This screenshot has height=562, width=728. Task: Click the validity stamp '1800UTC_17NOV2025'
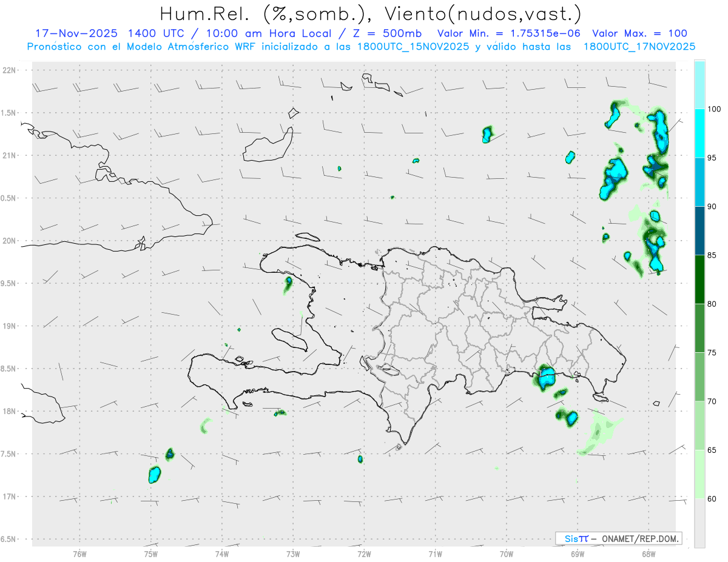click(x=639, y=46)
